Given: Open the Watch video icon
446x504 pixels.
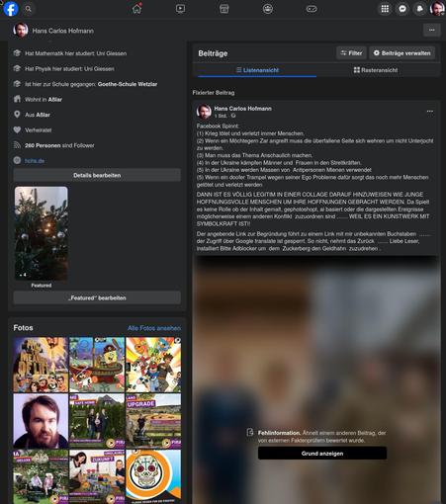Looking at the screenshot, I should pyautogui.click(x=180, y=9).
